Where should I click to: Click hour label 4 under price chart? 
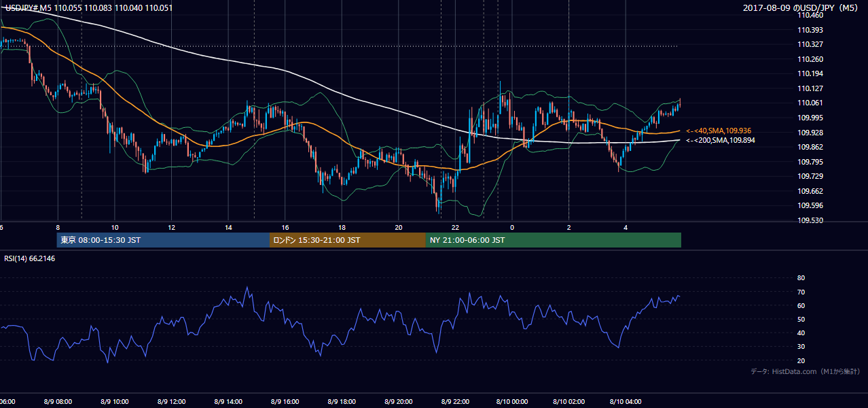pyautogui.click(x=626, y=227)
